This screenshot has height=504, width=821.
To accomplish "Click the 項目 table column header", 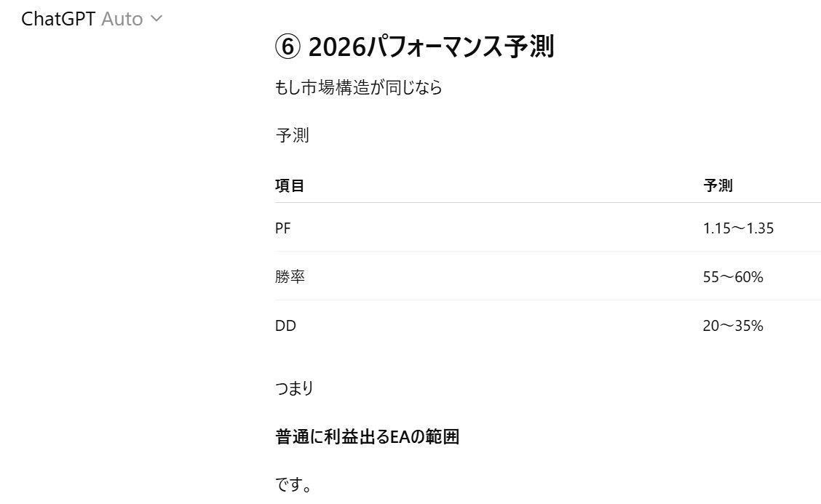I will (x=290, y=185).
